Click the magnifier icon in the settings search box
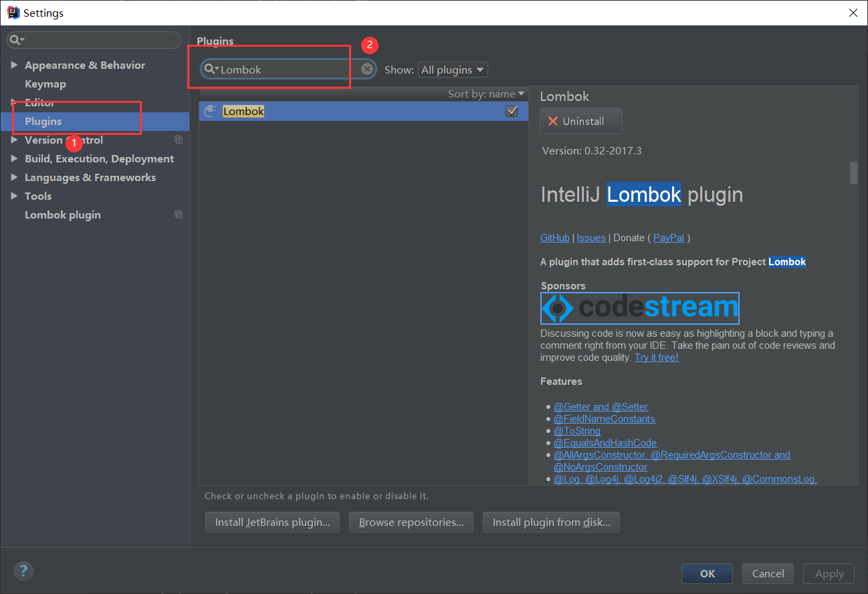The width and height of the screenshot is (868, 594). coord(16,40)
